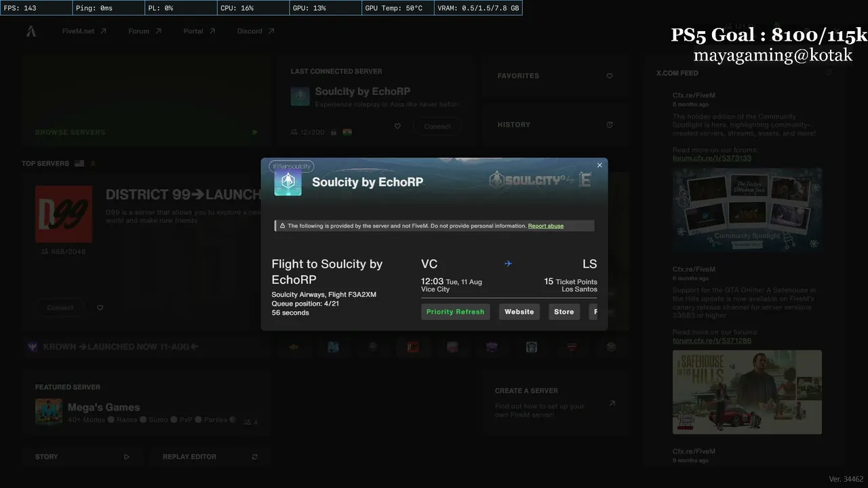868x488 pixels.
Task: Click the District 99 server logo
Action: click(x=64, y=214)
